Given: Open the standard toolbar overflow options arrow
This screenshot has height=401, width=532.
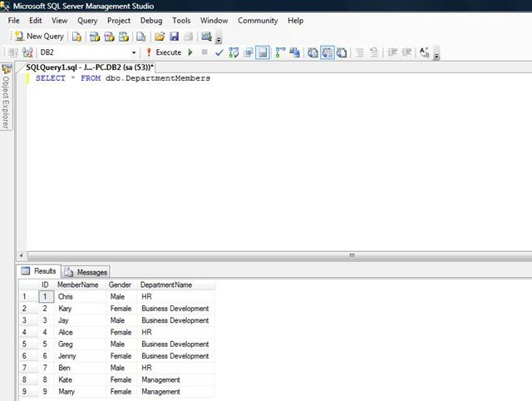Looking at the screenshot, I should click(x=219, y=37).
